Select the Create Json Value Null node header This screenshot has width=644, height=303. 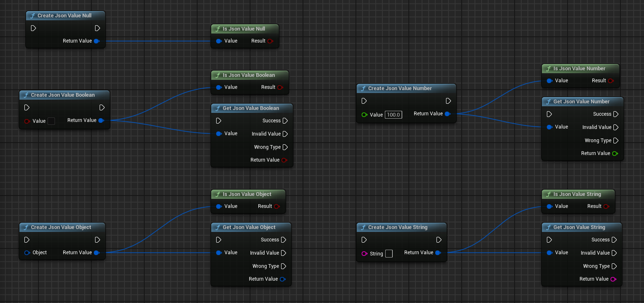click(66, 15)
